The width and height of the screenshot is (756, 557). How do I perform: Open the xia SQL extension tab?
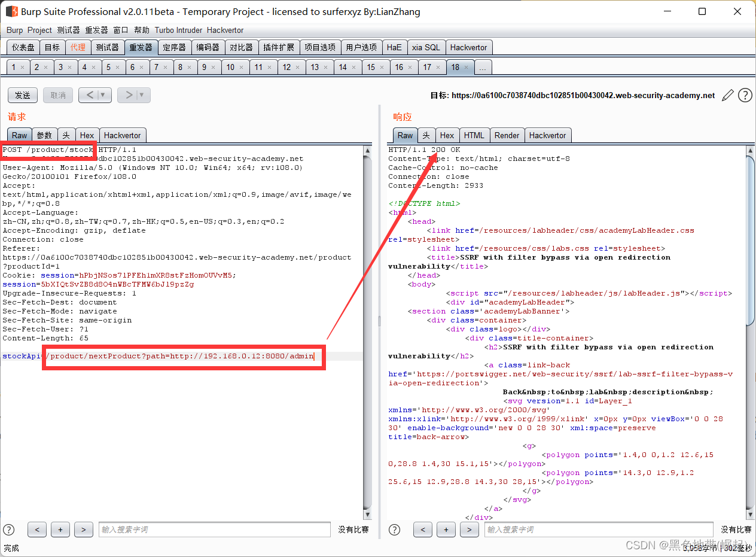(426, 47)
